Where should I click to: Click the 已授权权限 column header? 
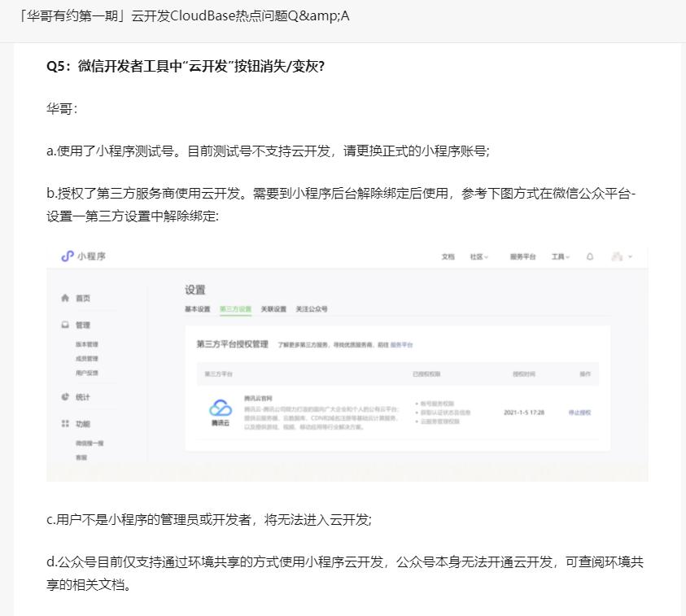pos(426,374)
